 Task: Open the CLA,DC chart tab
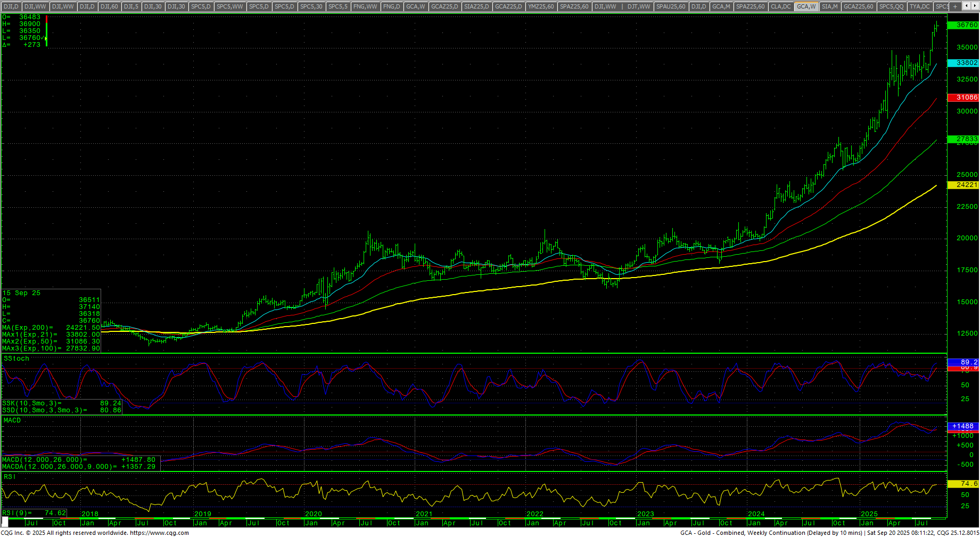click(781, 6)
